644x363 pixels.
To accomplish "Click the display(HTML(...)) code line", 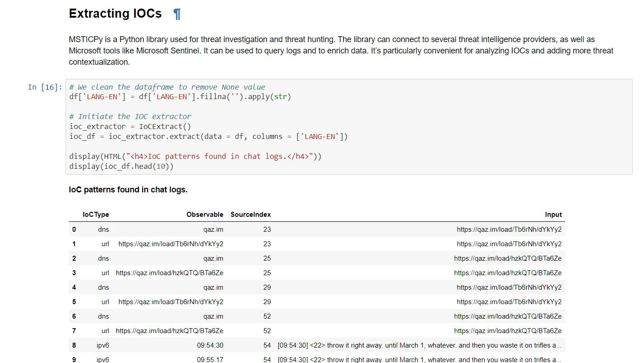I will pyautogui.click(x=196, y=156).
